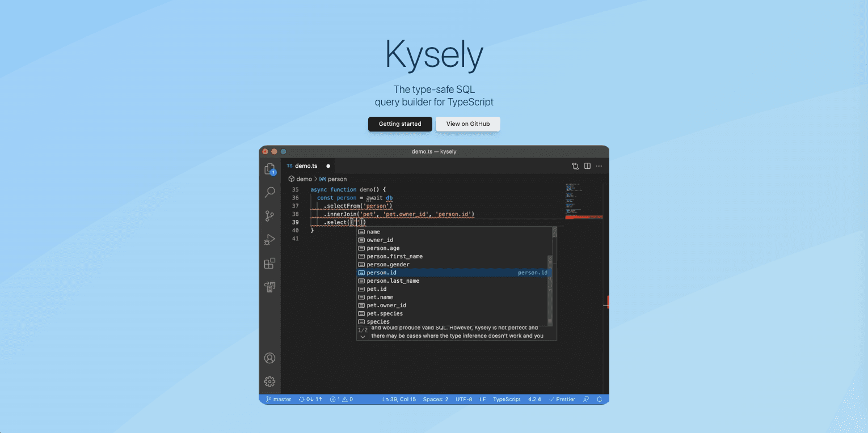Viewport: 868px width, 433px height.
Task: Select the species suggestion at the list bottom
Action: point(454,321)
